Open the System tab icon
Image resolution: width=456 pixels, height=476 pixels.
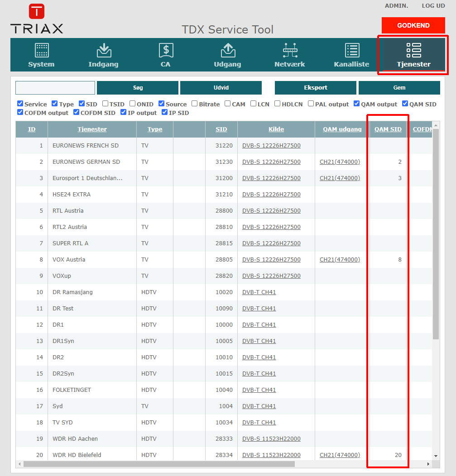42,50
